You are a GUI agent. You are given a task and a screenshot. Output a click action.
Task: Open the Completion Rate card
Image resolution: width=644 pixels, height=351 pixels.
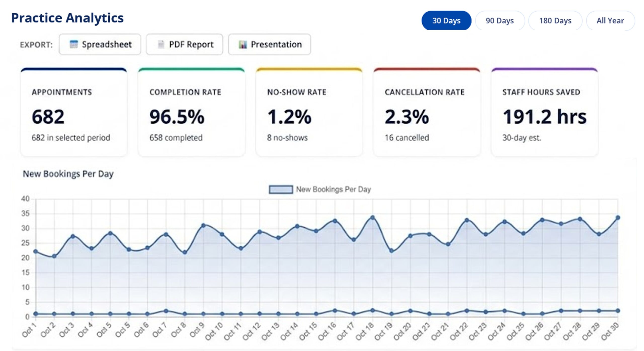coord(191,113)
